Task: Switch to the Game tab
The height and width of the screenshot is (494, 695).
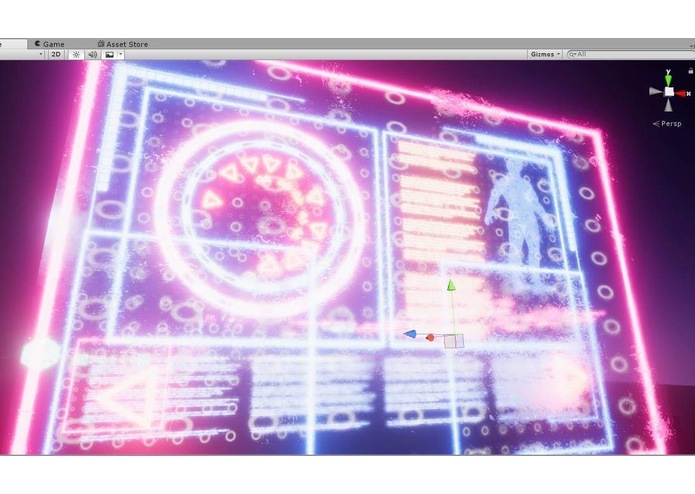Action: point(50,44)
